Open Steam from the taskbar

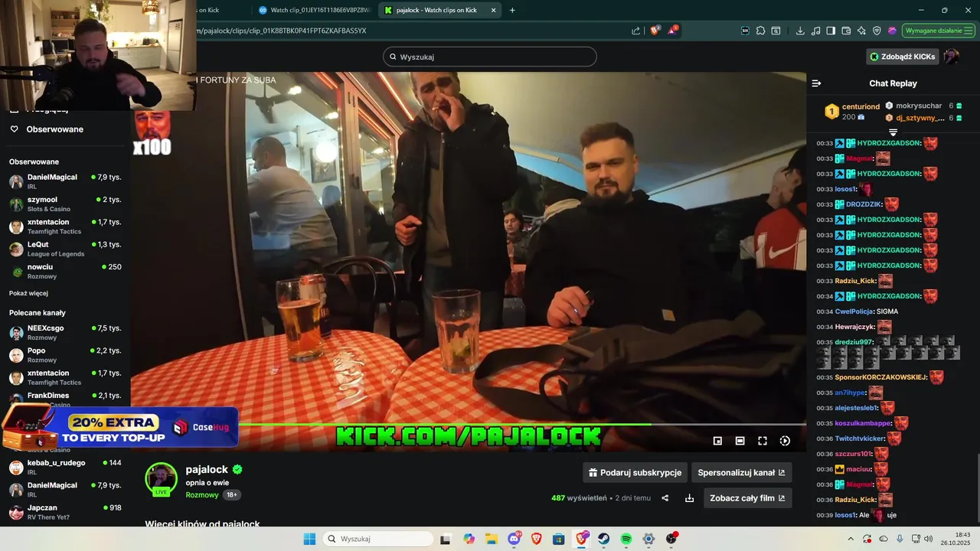click(603, 539)
